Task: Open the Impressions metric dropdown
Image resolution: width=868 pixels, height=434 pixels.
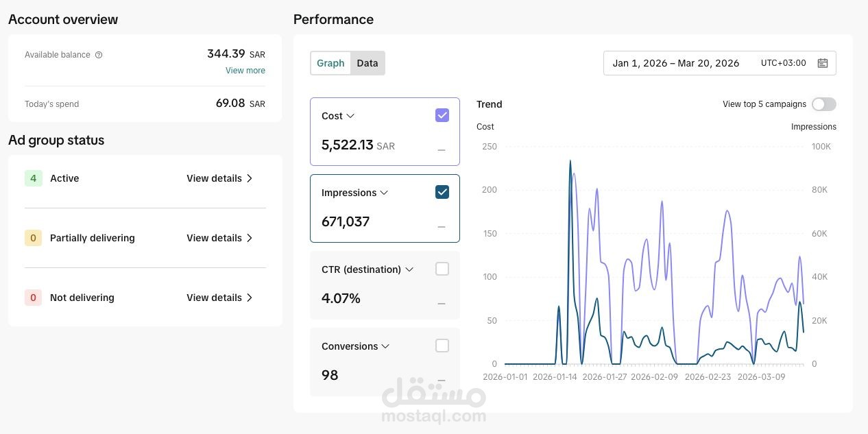Action: point(384,193)
